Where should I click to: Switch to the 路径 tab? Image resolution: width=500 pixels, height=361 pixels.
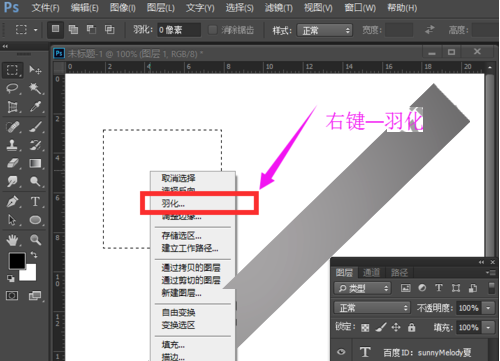[399, 273]
